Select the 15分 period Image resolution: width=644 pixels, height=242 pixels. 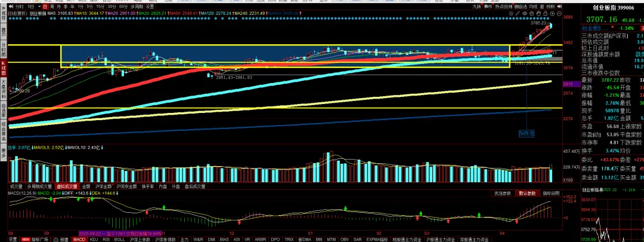pos(100,7)
